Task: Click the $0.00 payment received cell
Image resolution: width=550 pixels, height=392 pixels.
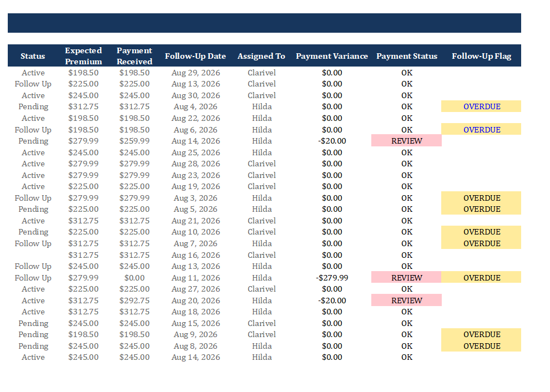Action: coord(134,278)
